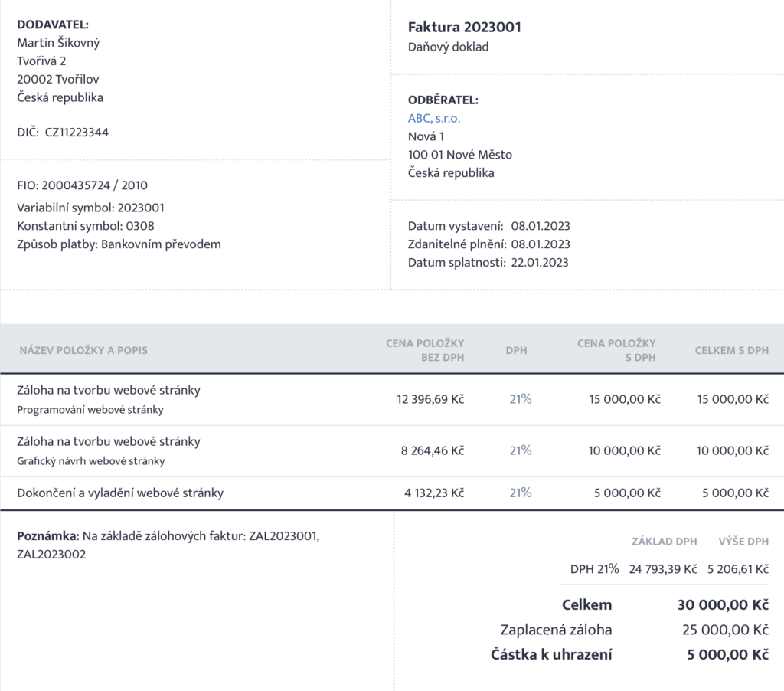Select the total 30 000,00 Kč
This screenshot has width=784, height=691.
tap(723, 605)
